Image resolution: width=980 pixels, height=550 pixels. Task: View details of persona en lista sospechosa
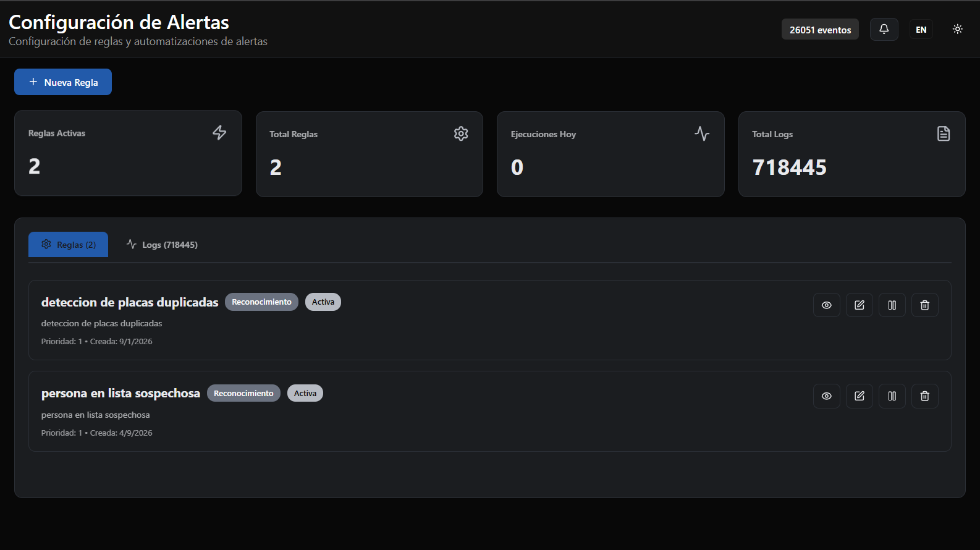826,396
